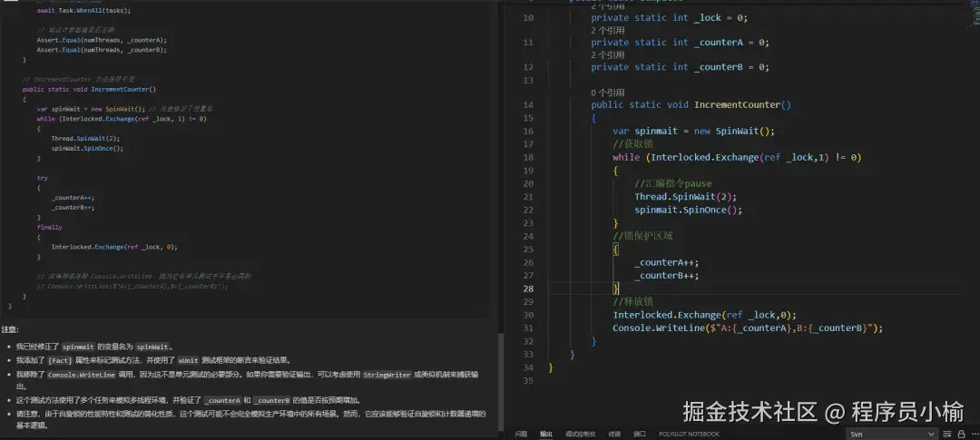Screen dimensions: 980x440
Task: Click inline code 'xUnit' in chat notes
Action: coord(188,361)
